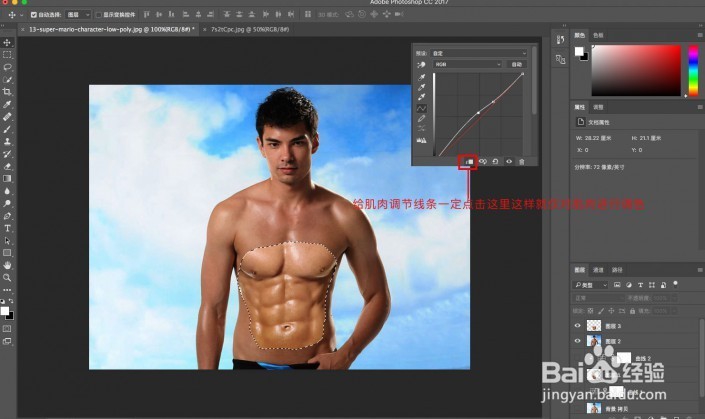Image resolution: width=705 pixels, height=419 pixels.
Task: Select the Zoom tool
Action: [7, 278]
